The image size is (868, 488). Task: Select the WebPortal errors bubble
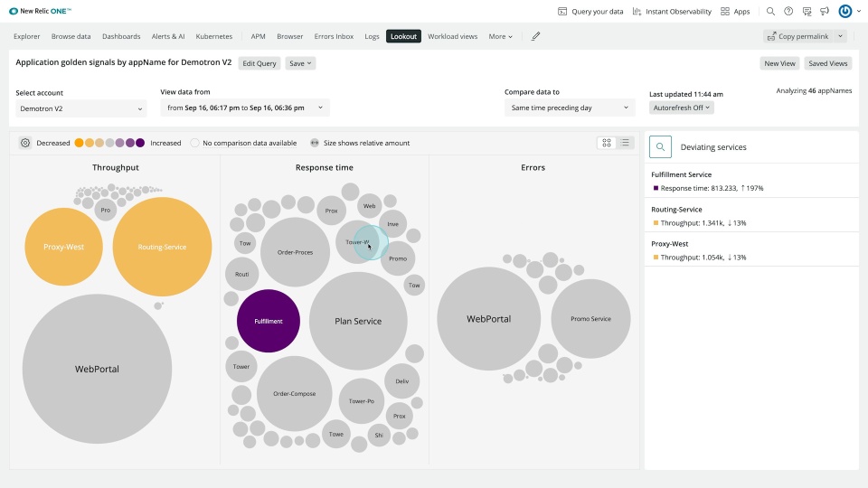[x=489, y=319]
